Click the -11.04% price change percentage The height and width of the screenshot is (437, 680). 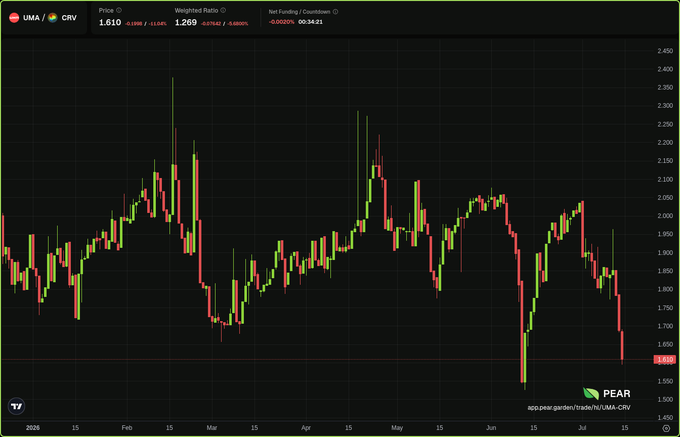pyautogui.click(x=157, y=23)
